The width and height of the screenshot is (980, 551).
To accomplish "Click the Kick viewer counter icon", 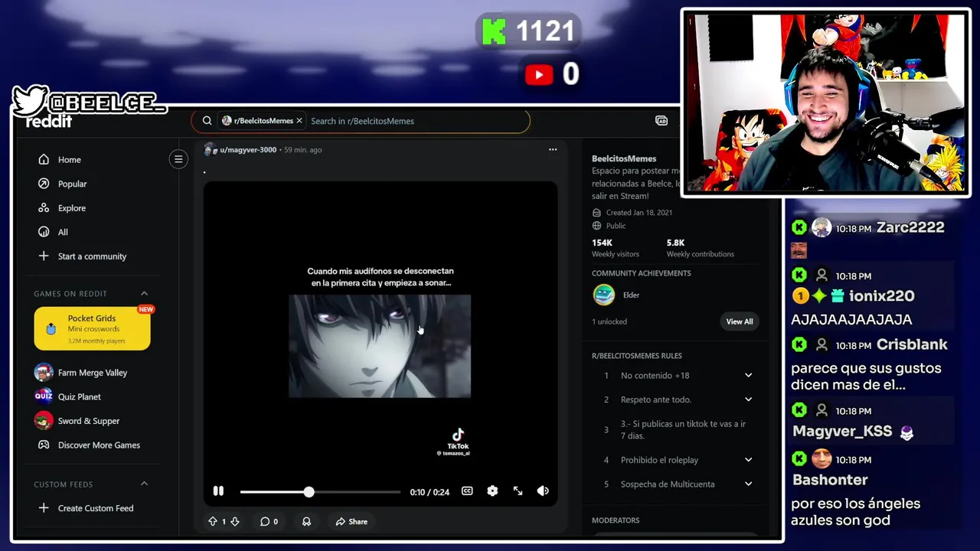I will 494,32.
